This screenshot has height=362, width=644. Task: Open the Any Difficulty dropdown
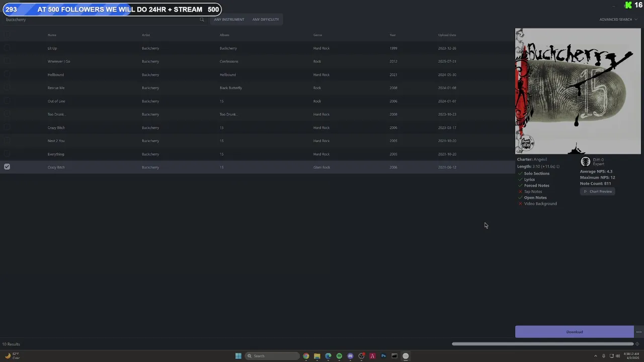point(266,20)
